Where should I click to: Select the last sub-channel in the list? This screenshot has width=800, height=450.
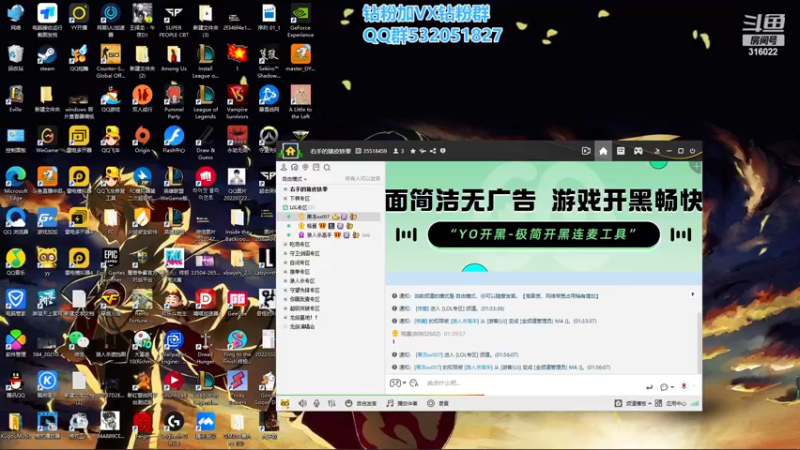coord(302,327)
